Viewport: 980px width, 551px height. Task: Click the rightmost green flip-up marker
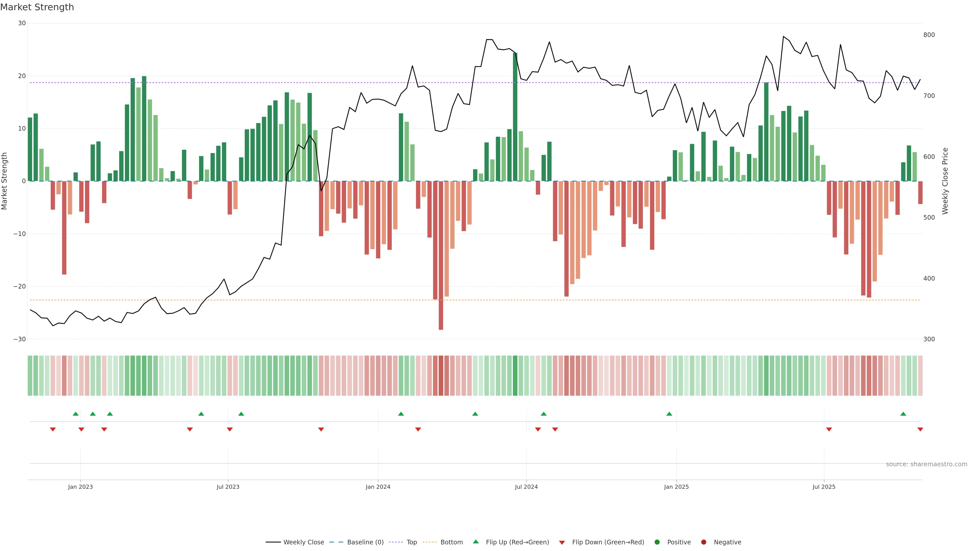tap(903, 414)
